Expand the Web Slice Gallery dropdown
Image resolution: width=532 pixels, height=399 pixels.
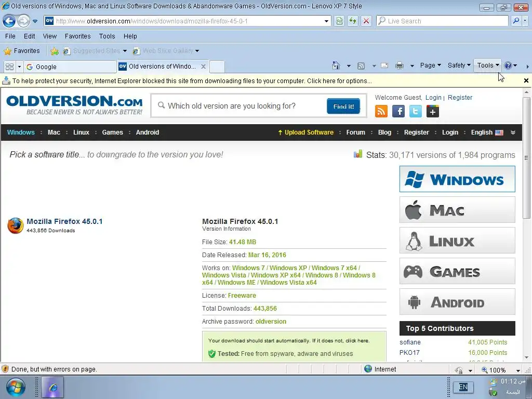coord(197,51)
